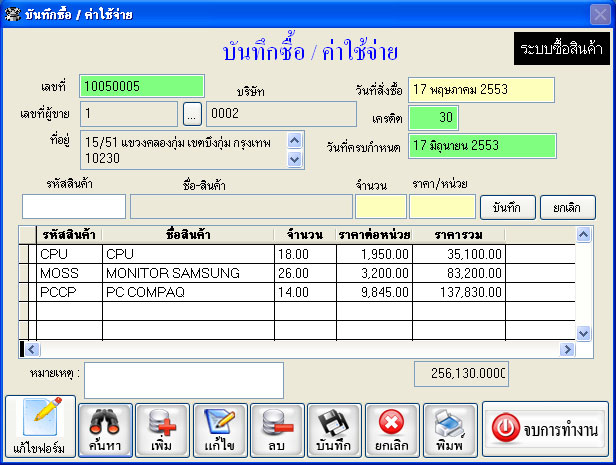
Task: Click the unit price cell 9,845.00
Action: point(374,292)
